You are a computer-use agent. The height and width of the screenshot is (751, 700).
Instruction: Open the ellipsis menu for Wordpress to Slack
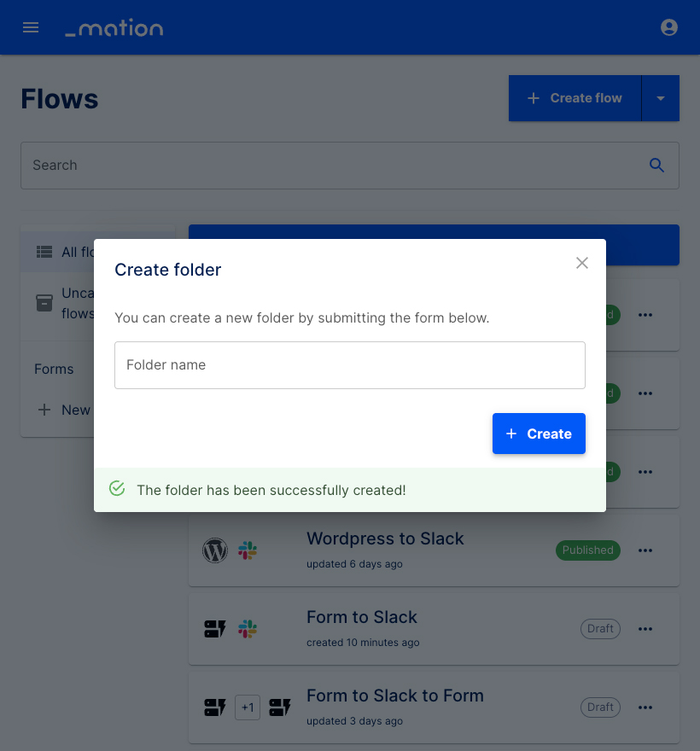(x=645, y=550)
